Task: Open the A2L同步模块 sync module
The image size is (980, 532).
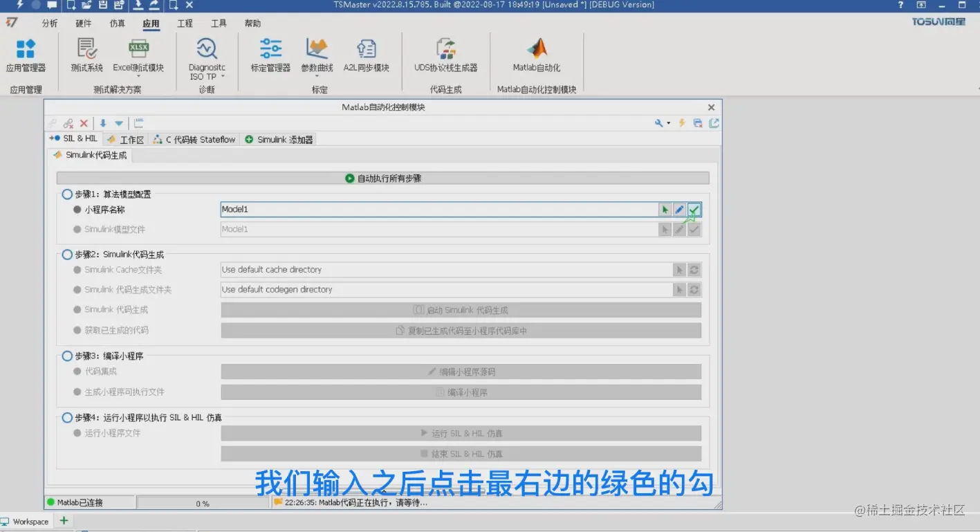Action: [367, 55]
